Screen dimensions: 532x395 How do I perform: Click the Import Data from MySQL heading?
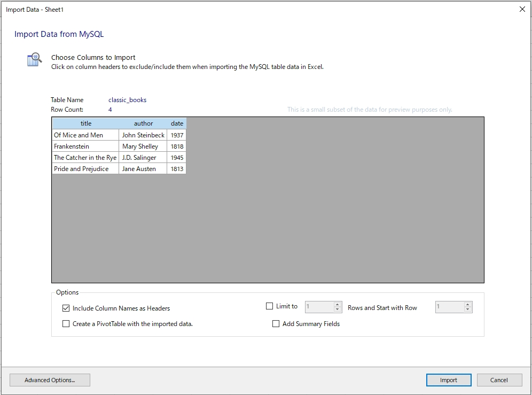click(x=59, y=34)
